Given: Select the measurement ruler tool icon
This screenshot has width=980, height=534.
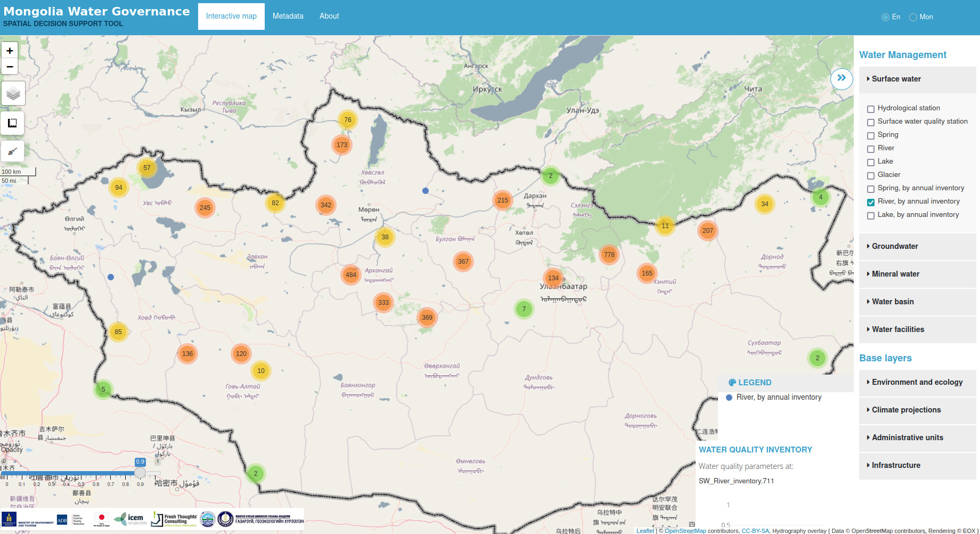Looking at the screenshot, I should pos(12,123).
